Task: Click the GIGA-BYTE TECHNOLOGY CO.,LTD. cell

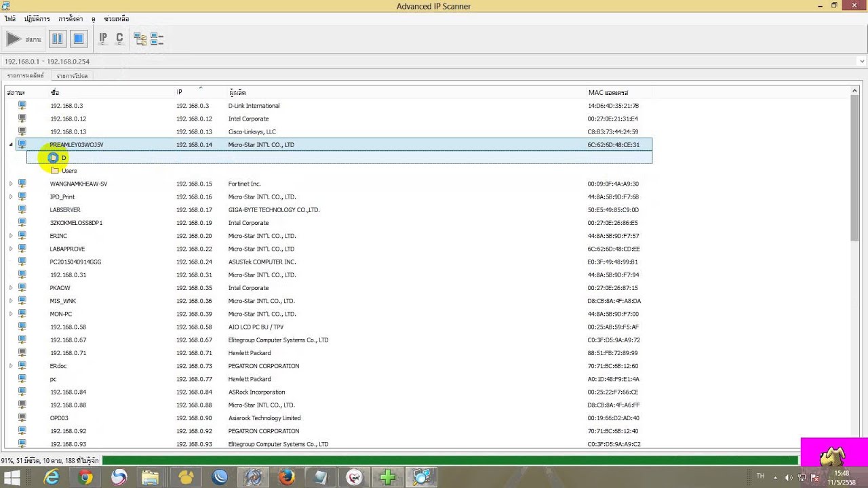Action: point(274,210)
